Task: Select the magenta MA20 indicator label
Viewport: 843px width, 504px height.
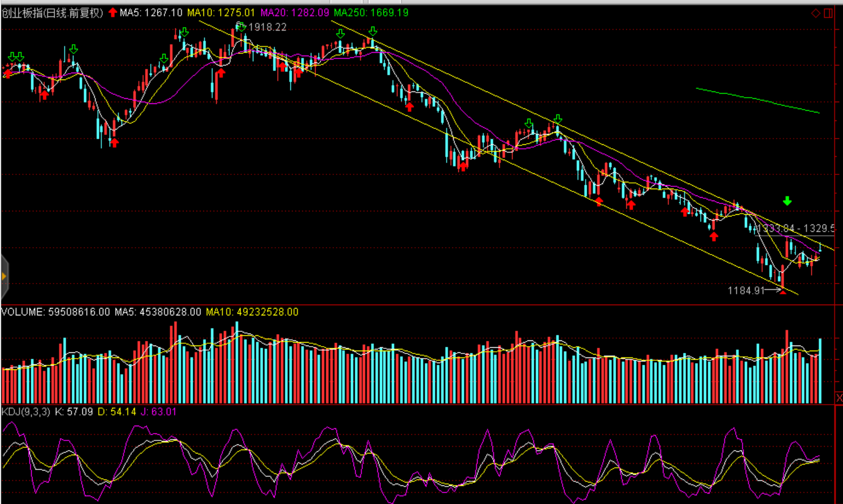Action: pos(294,13)
